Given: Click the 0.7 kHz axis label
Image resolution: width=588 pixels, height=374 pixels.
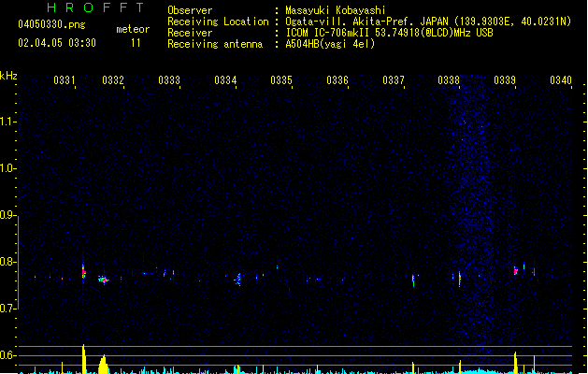Looking at the screenshot, I should (x=7, y=309).
